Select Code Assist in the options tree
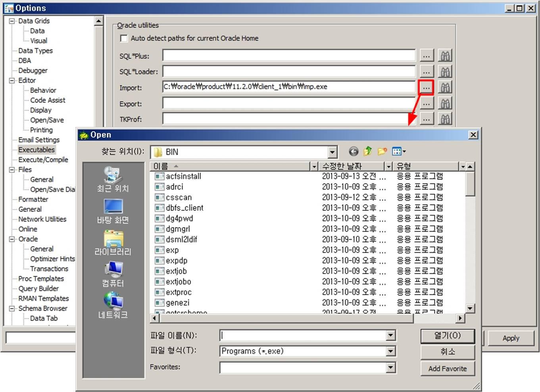Viewport: 540px width, 392px height. [x=48, y=100]
